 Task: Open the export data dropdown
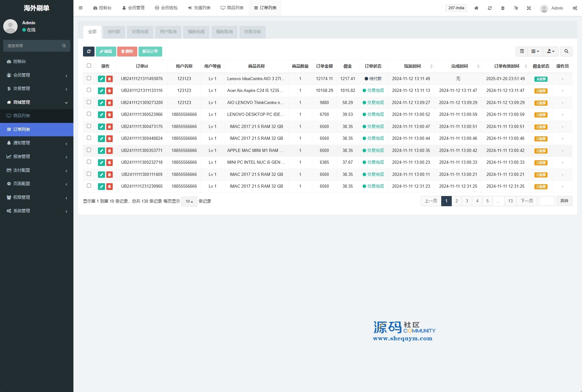(550, 51)
